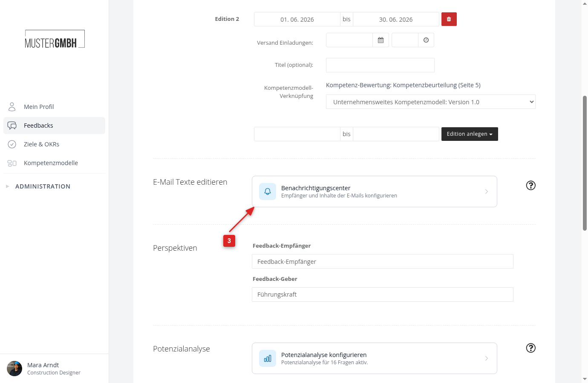Viewport: 588px width, 383px height.
Task: Click the MUSTERGMBH logo
Action: pyautogui.click(x=55, y=39)
